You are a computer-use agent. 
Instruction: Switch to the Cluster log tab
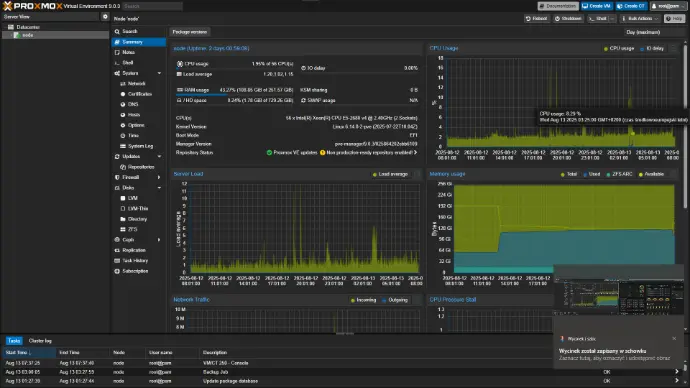(40, 341)
